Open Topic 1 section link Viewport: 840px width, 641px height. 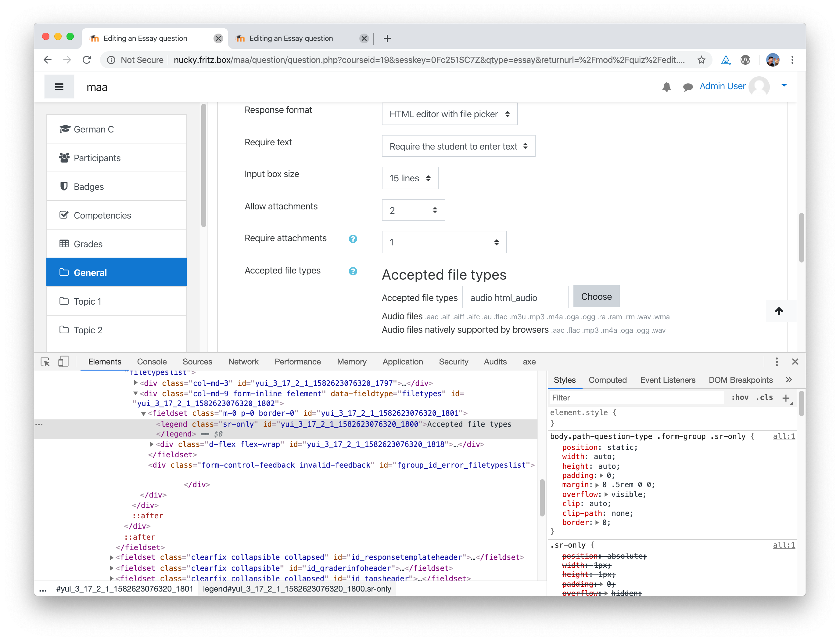coord(116,302)
